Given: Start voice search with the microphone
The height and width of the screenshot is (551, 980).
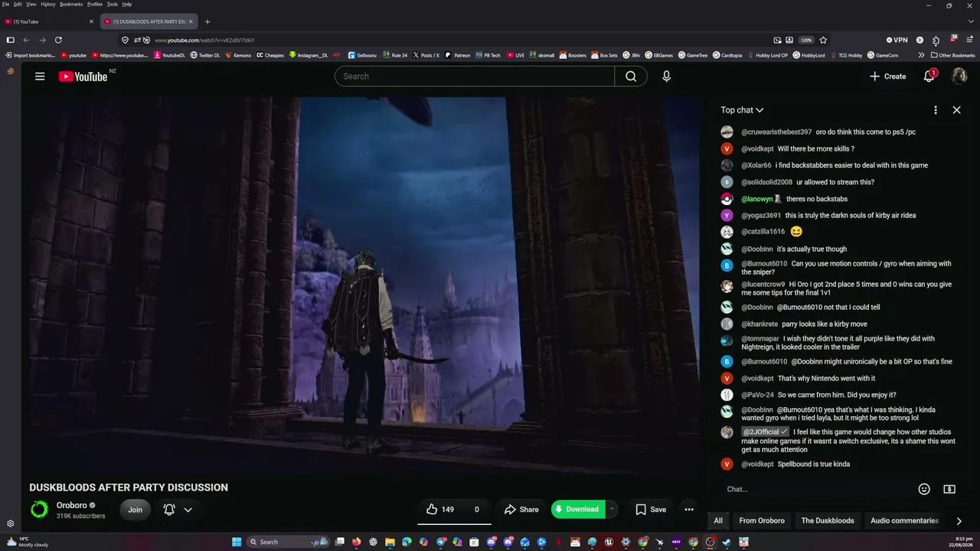Looking at the screenshot, I should (x=666, y=77).
